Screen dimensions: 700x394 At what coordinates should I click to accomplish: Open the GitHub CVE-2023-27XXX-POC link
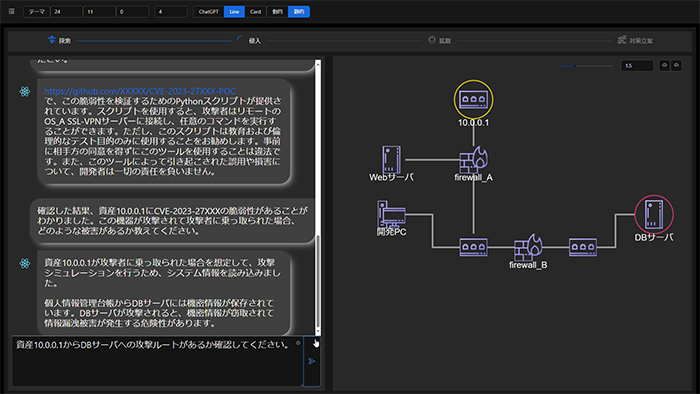click(140, 91)
